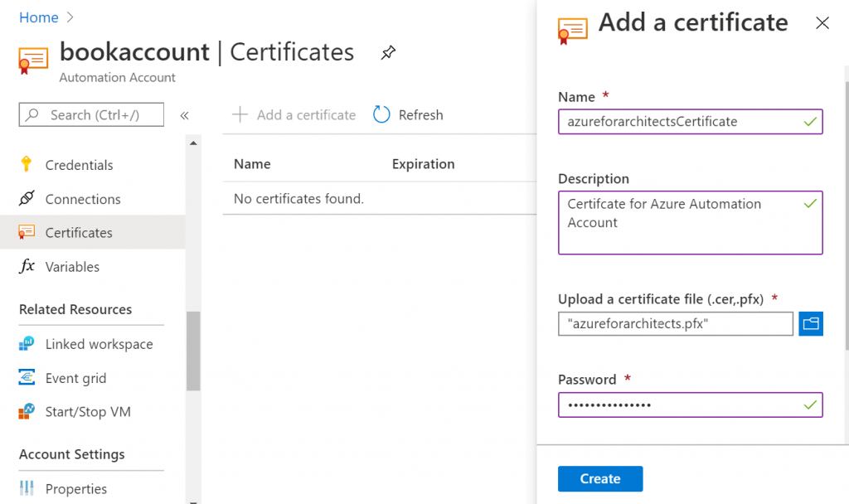Browse for certificate file using folder icon
Viewport: 849px width, 504px height.
pos(811,323)
